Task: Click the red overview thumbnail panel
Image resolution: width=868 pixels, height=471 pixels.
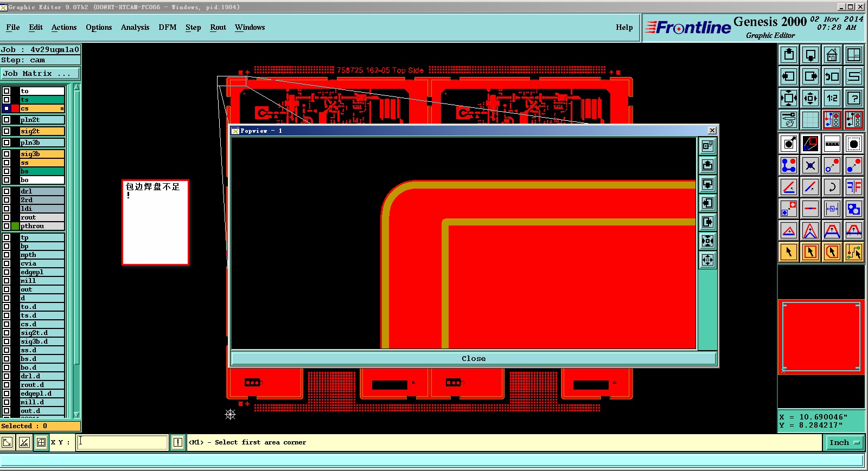Action: coord(821,337)
